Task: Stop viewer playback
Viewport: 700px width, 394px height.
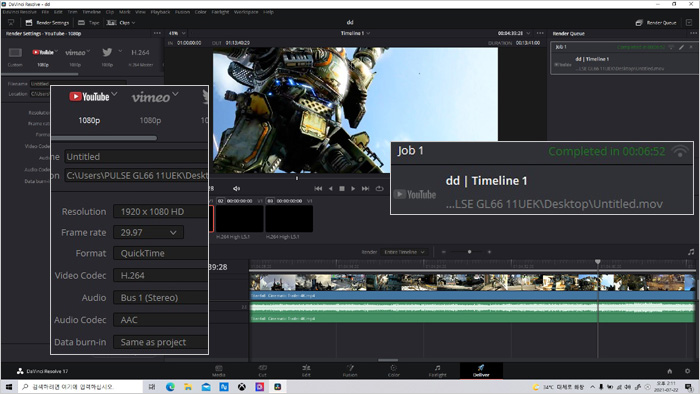Action: tap(342, 189)
